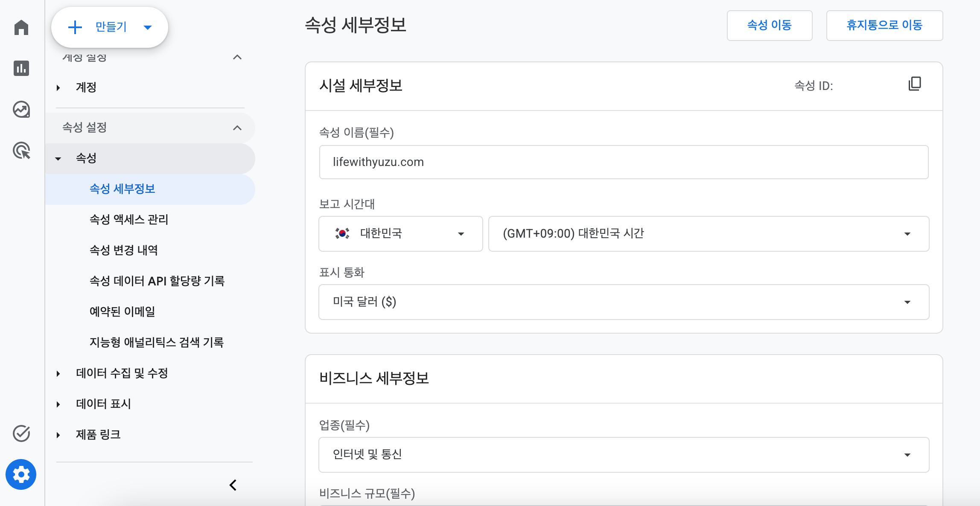980x506 pixels.
Task: Collapse the 계정 설정 section chevron
Action: (x=237, y=57)
